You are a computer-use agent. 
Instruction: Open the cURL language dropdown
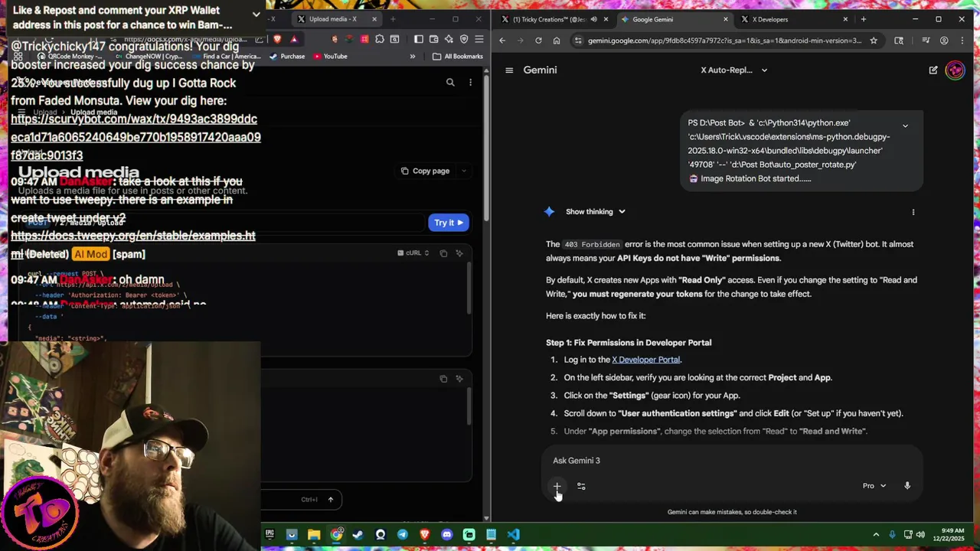413,253
